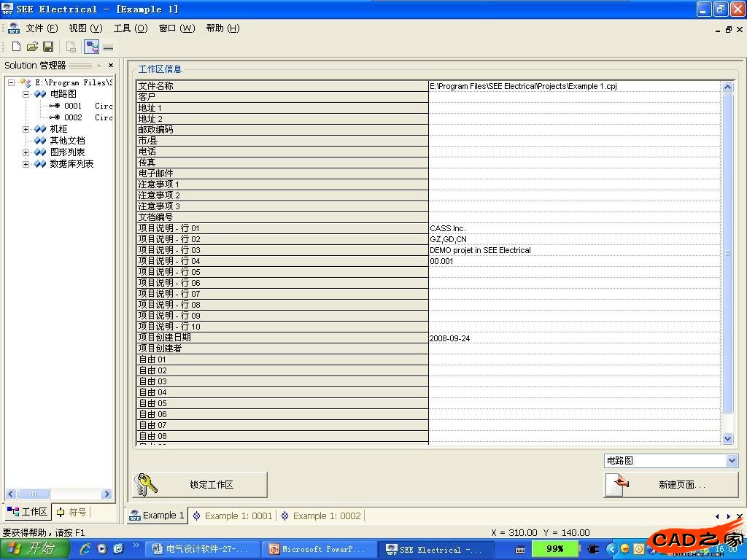The image size is (747, 560).
Task: Expand the 机柜 tree node
Action: tap(26, 129)
